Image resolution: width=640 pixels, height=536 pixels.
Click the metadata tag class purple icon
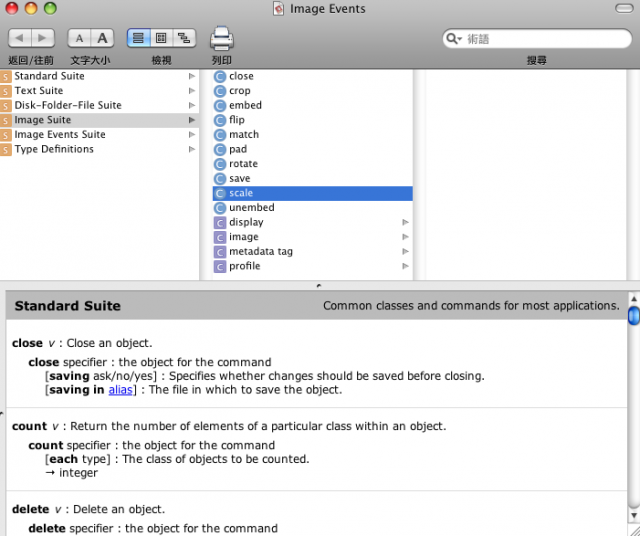tap(220, 252)
